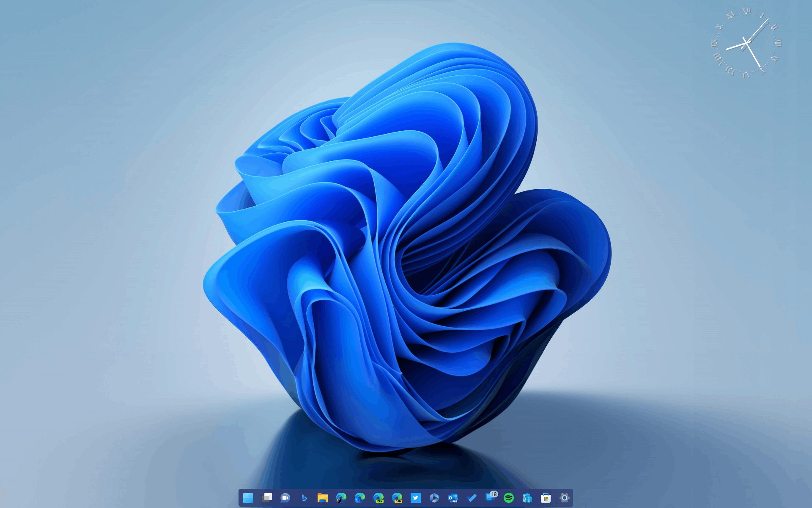Open Task View in taskbar

(267, 498)
